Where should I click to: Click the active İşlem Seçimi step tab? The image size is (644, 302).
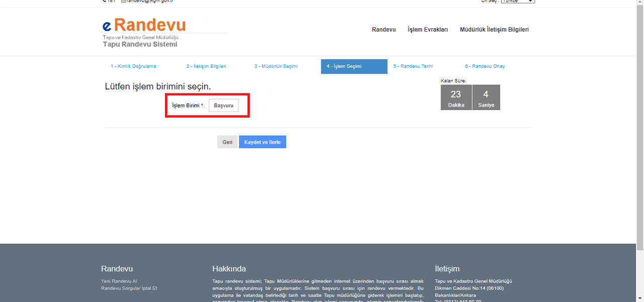coord(354,66)
